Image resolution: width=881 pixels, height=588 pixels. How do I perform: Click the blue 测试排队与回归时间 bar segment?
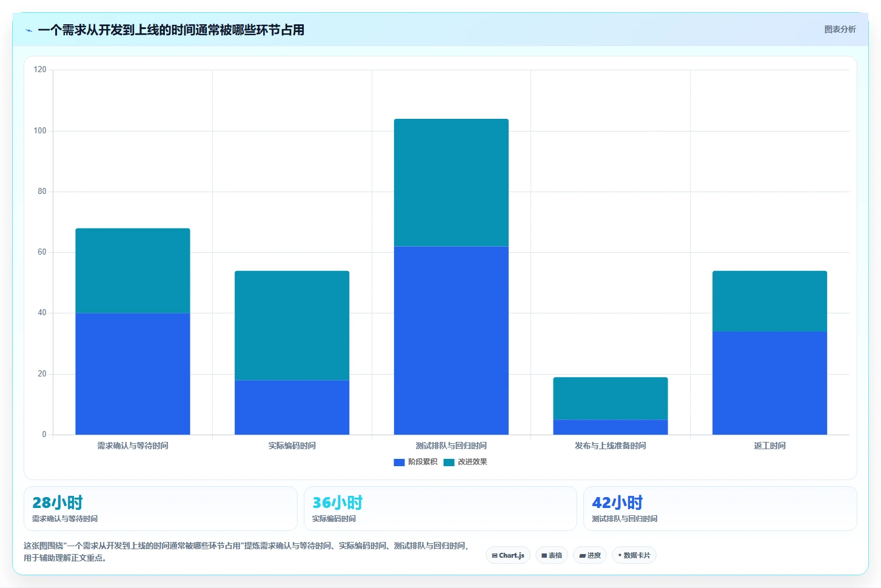(x=451, y=341)
